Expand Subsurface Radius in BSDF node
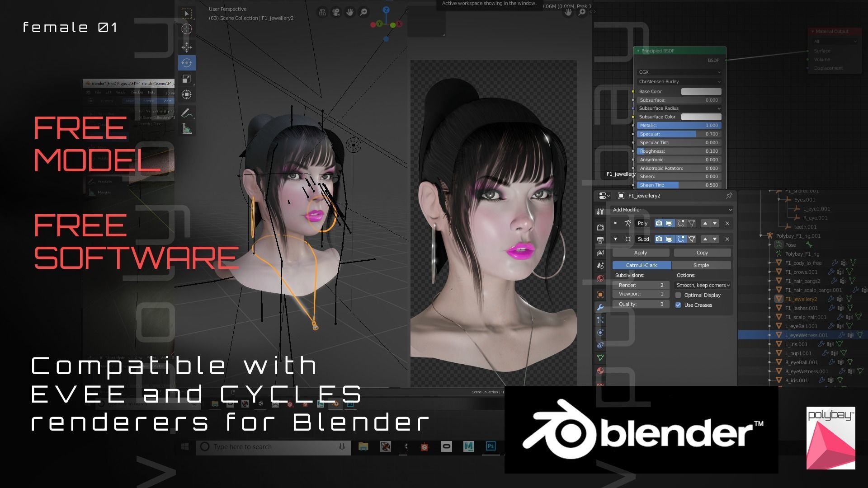Image resolution: width=868 pixels, height=488 pixels. [x=679, y=108]
